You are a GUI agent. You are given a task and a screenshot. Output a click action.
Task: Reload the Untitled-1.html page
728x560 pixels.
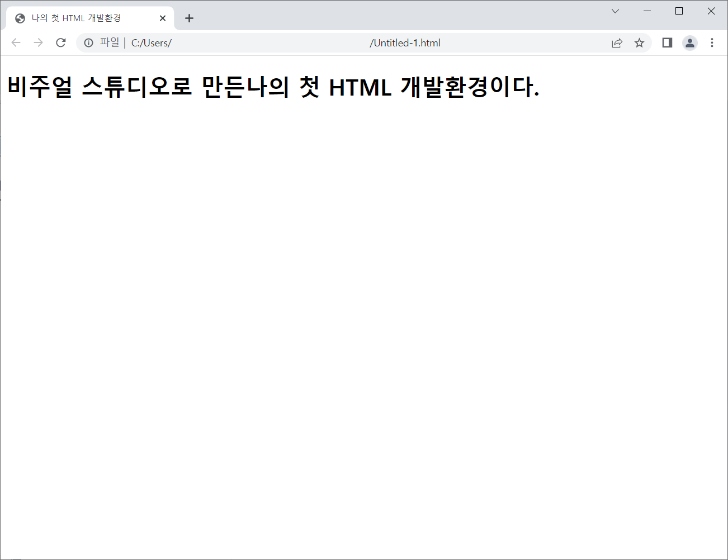(x=61, y=43)
